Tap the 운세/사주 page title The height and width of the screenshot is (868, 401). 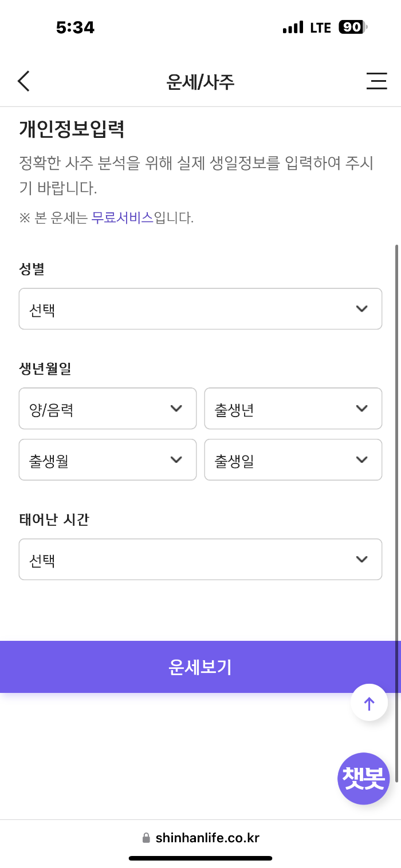(x=200, y=82)
